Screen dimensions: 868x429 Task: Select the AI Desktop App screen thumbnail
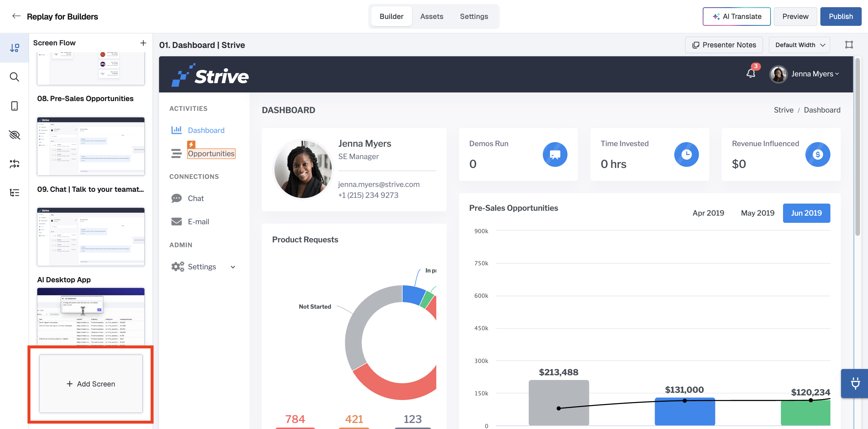(91, 316)
